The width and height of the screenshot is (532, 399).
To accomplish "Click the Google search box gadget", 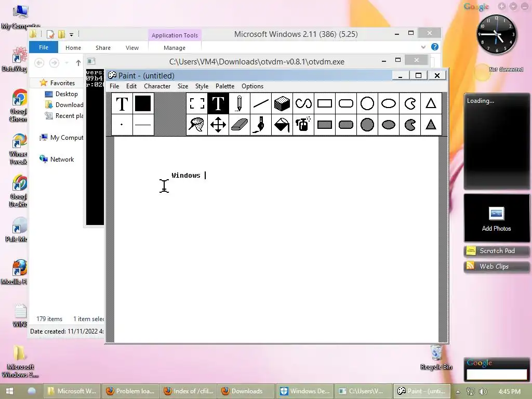I will [497, 375].
